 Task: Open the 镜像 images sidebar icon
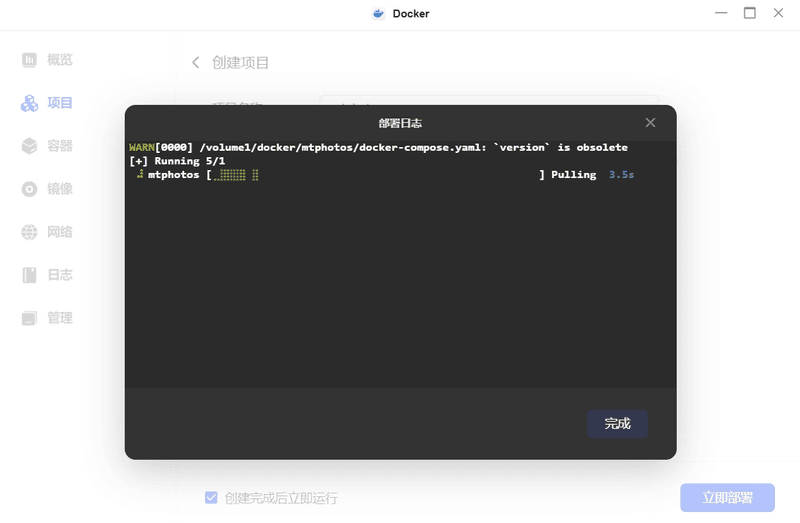[x=29, y=189]
